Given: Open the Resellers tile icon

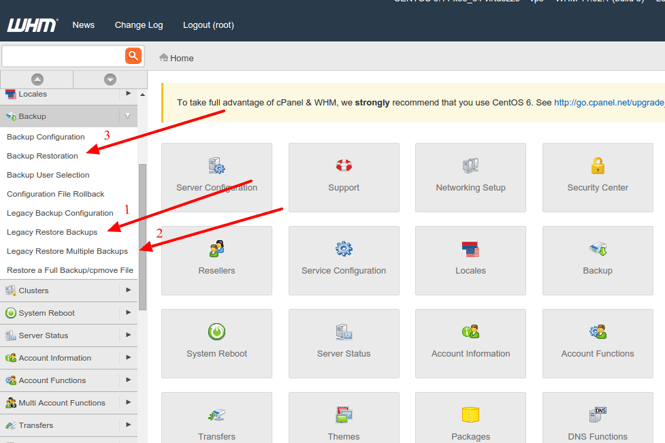Looking at the screenshot, I should [217, 248].
